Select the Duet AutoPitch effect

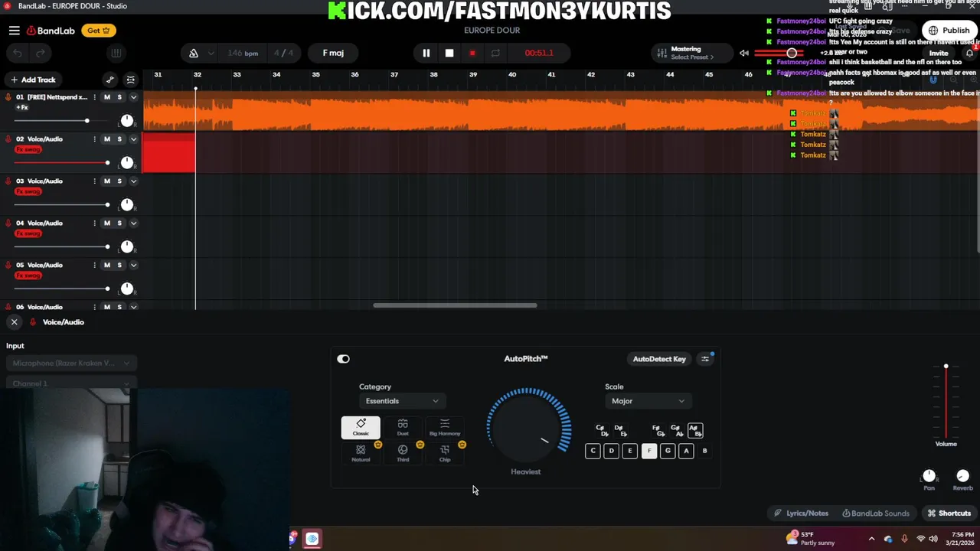pyautogui.click(x=403, y=428)
